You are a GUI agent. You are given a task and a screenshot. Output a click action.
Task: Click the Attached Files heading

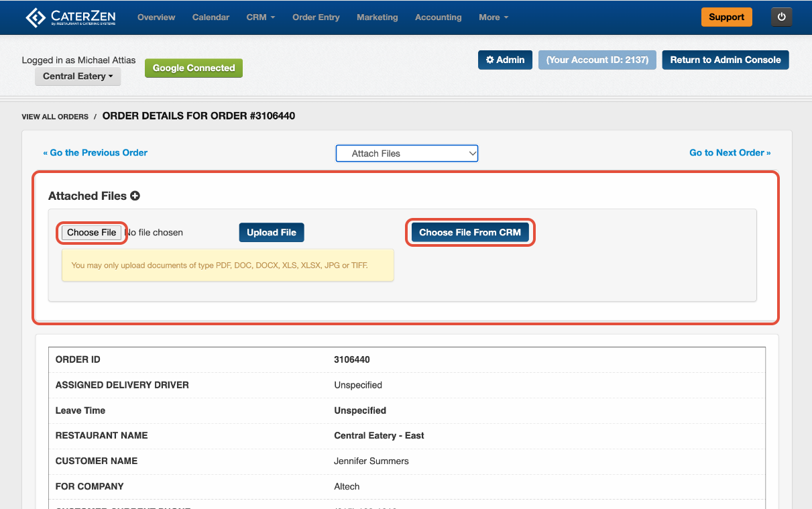[87, 196]
